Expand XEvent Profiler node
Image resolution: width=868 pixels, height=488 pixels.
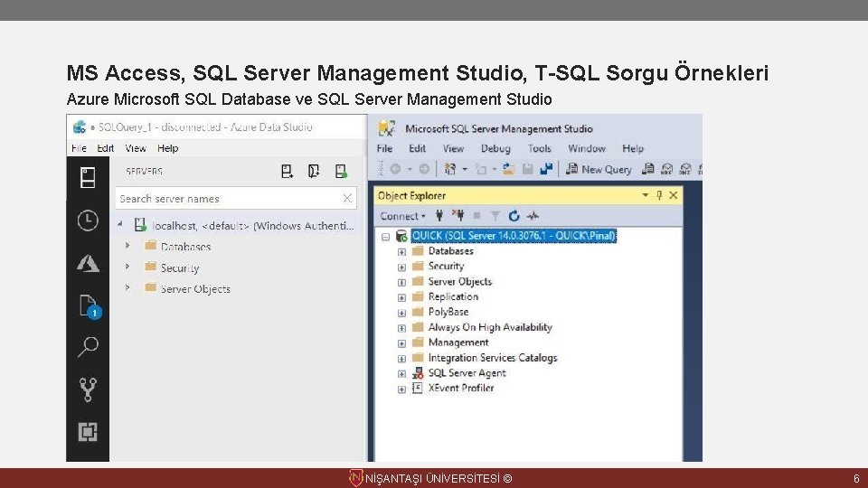point(401,389)
